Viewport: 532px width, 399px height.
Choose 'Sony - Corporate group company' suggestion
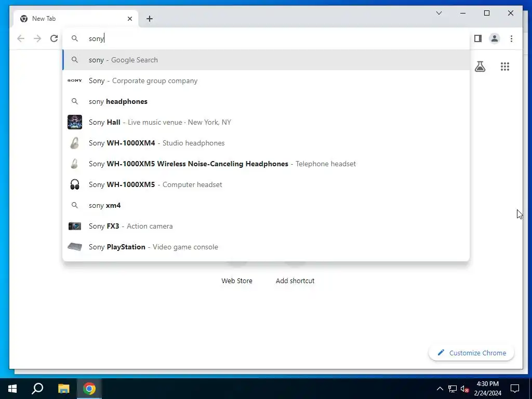tap(266, 81)
